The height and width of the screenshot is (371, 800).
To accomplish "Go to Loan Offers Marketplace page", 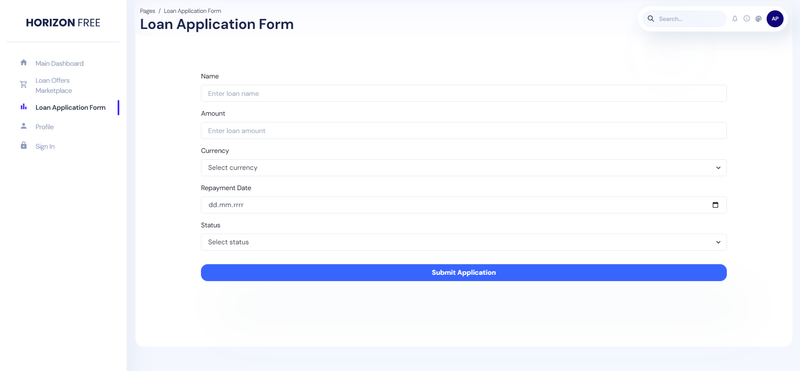I will (54, 85).
